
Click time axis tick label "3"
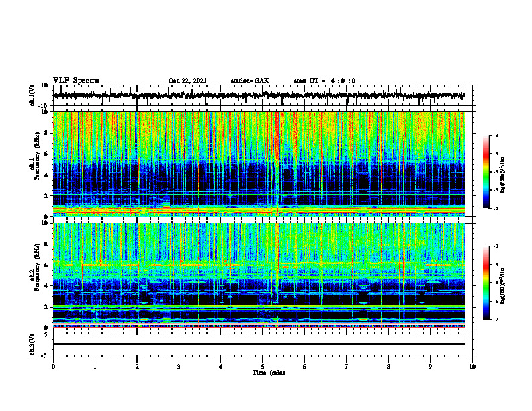click(x=179, y=367)
